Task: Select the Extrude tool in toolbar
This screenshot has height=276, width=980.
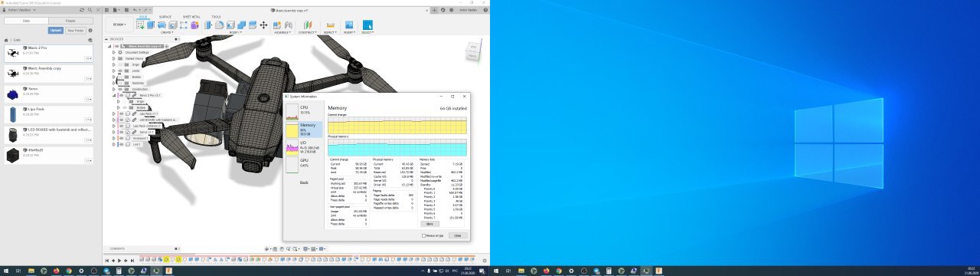Action: click(151, 25)
